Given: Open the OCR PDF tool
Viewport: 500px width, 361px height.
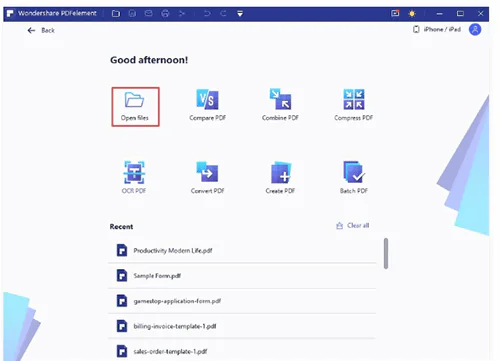Looking at the screenshot, I should (134, 178).
